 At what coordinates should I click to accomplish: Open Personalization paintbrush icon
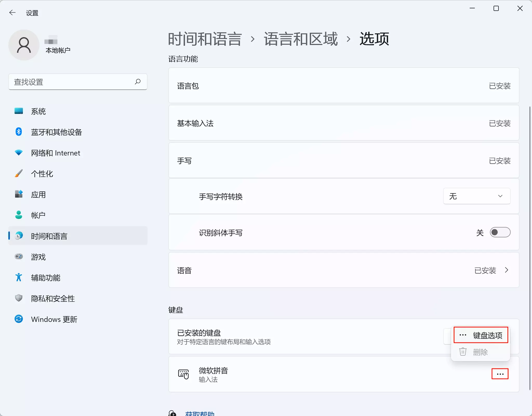19,173
